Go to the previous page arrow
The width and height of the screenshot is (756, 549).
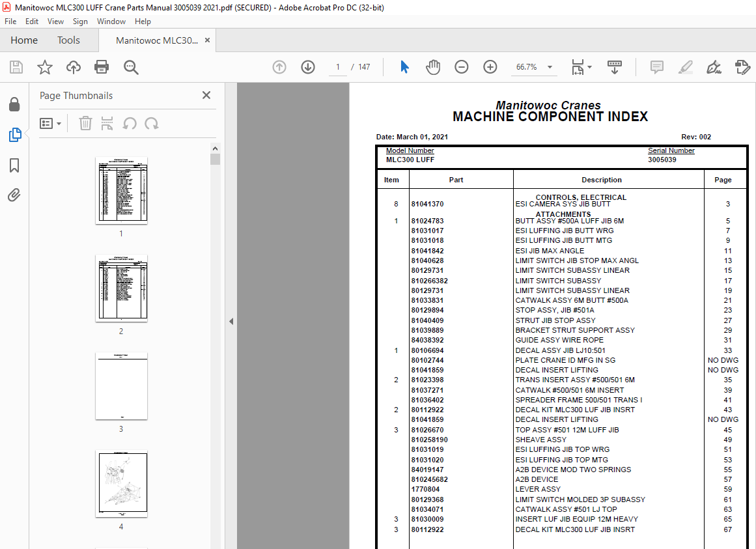pyautogui.click(x=279, y=67)
